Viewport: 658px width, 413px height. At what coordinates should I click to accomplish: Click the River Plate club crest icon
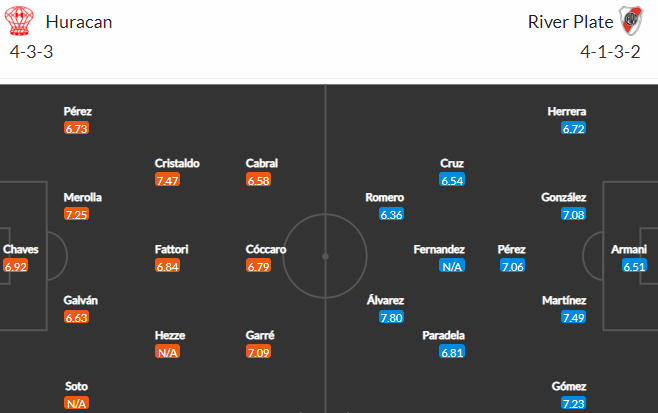tap(631, 21)
